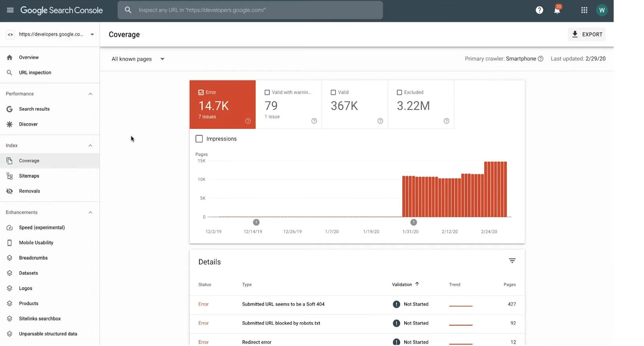Click the Removals crossed-eye icon
Screen dimensions: 644x346
pyautogui.click(x=10, y=191)
